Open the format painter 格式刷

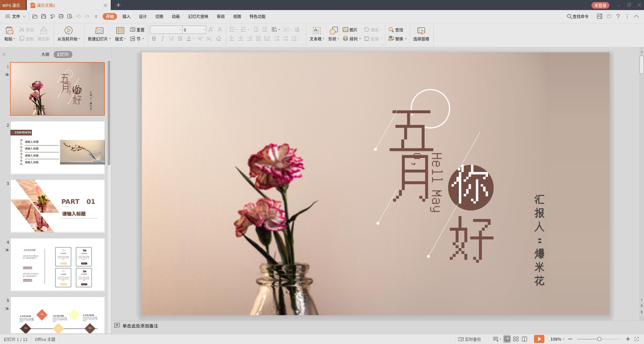pyautogui.click(x=43, y=33)
